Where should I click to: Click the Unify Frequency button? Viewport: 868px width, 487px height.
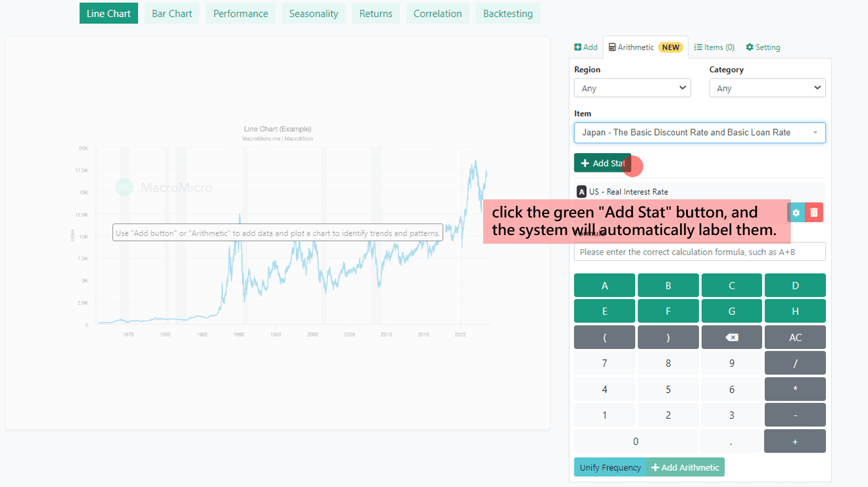pyautogui.click(x=610, y=467)
